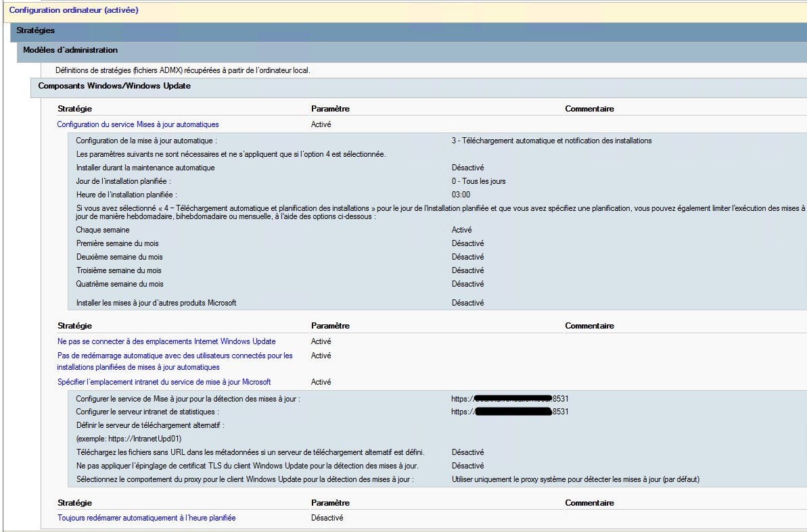The width and height of the screenshot is (807, 532).
Task: Click the topmost Commentaire column header
Action: point(589,109)
